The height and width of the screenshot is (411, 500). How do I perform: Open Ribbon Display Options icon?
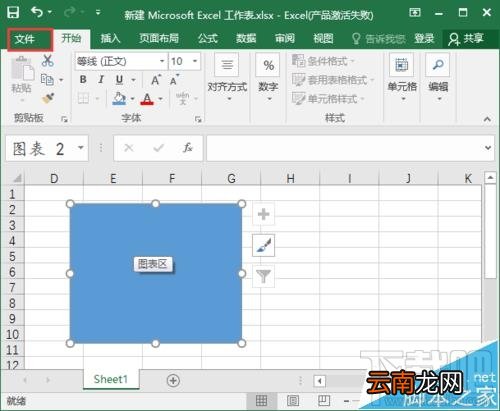click(x=415, y=13)
